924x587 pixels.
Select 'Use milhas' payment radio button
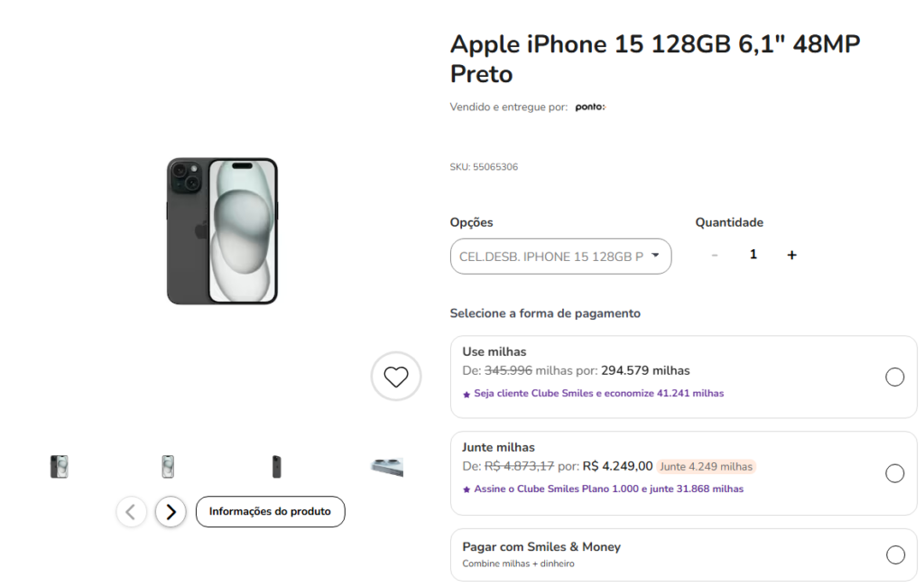[894, 377]
